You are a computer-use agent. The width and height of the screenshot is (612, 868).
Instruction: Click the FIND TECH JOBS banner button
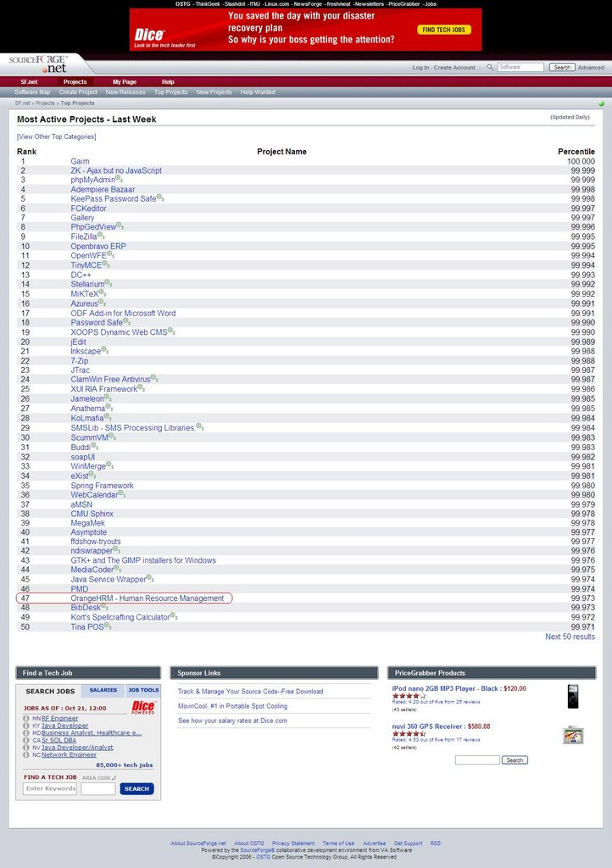(x=443, y=30)
